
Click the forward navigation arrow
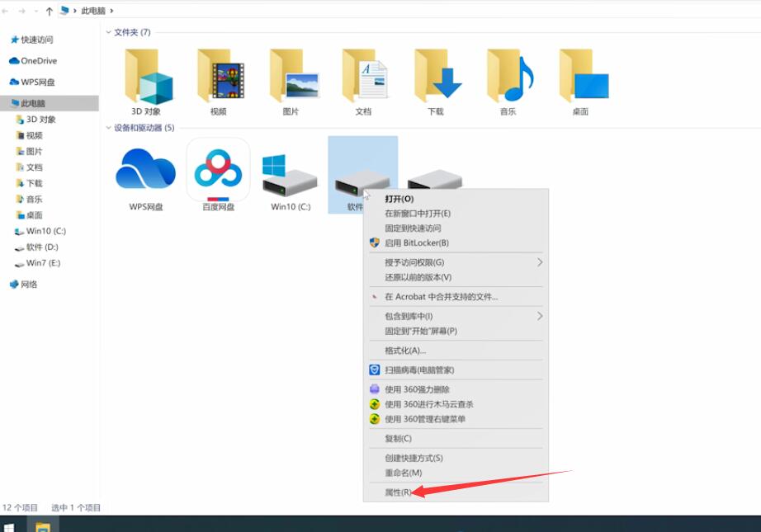[21, 11]
